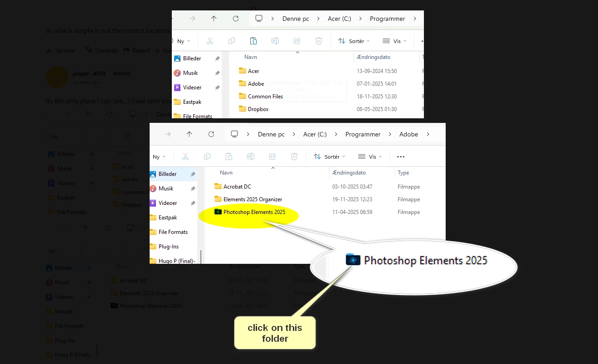This screenshot has width=598, height=364.
Task: Select the Photoshop Elements 2025 folder row
Action: coord(249,212)
